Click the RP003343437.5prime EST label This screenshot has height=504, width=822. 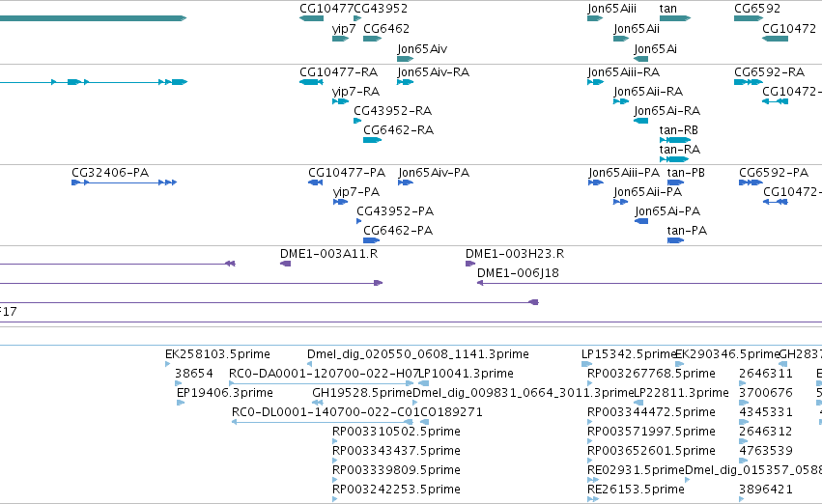click(x=396, y=451)
